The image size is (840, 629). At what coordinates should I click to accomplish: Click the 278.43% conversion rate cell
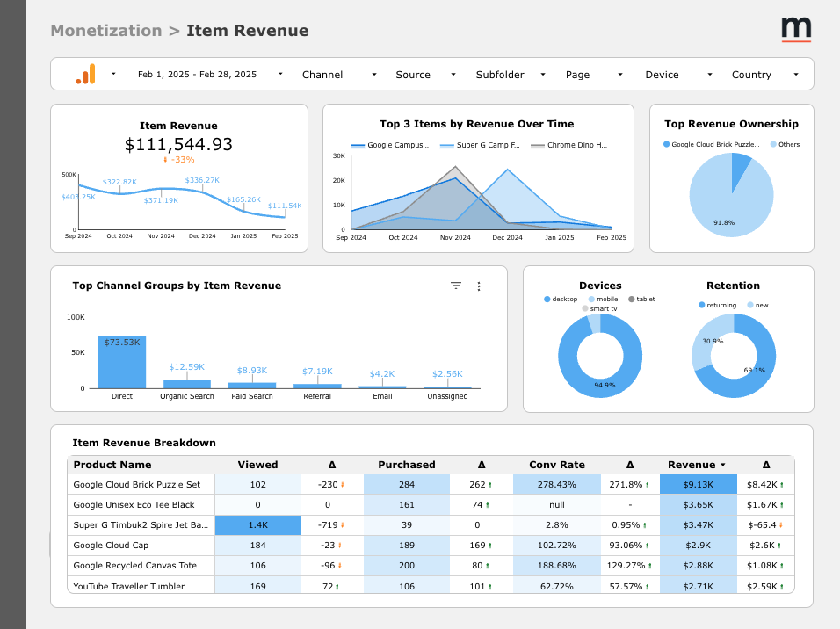point(556,484)
